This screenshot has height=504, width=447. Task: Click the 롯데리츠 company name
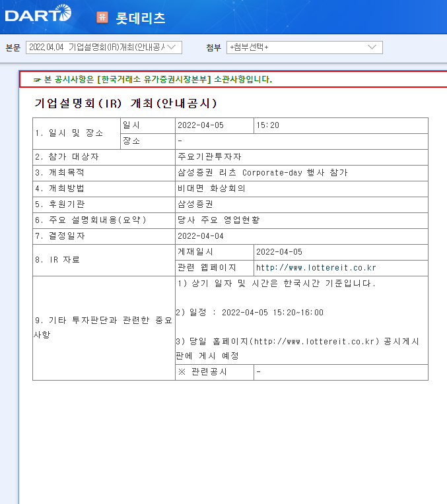141,18
